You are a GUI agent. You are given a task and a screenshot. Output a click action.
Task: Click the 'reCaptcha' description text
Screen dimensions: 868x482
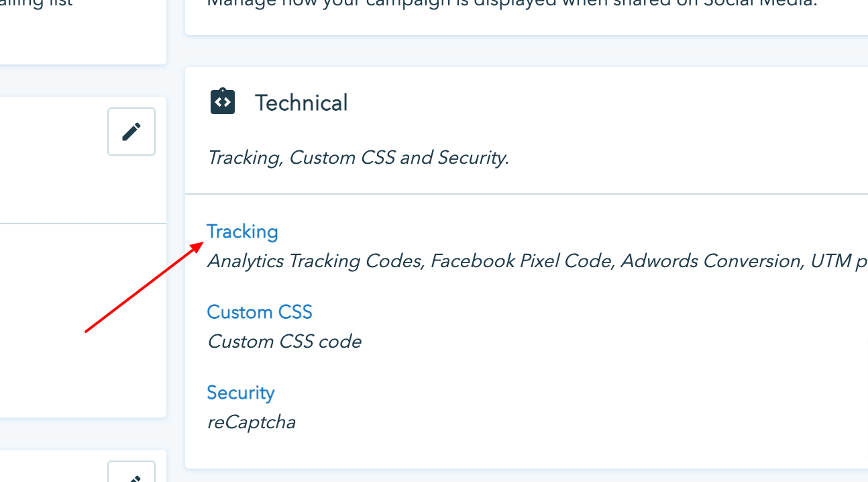(252, 422)
